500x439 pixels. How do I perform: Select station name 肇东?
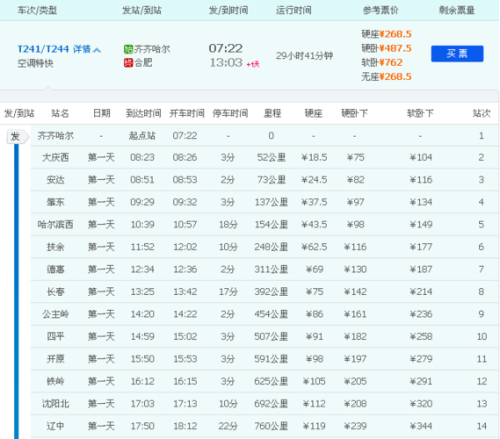coord(55,202)
